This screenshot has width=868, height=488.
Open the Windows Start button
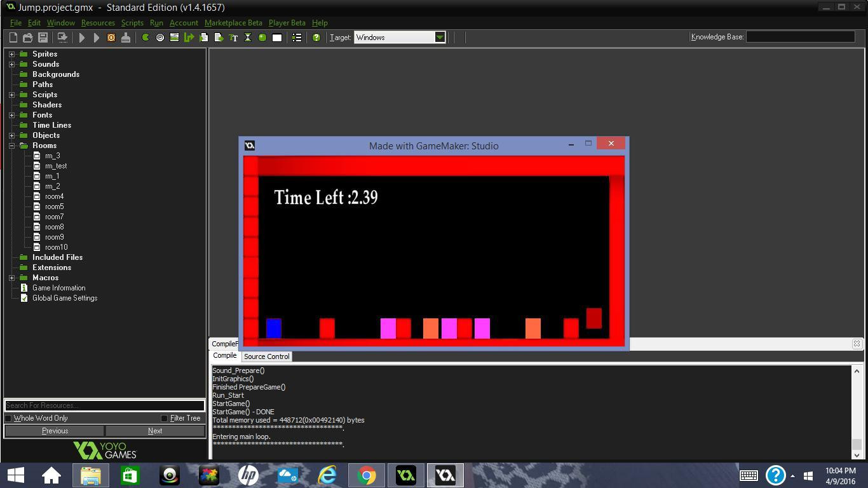(15, 475)
